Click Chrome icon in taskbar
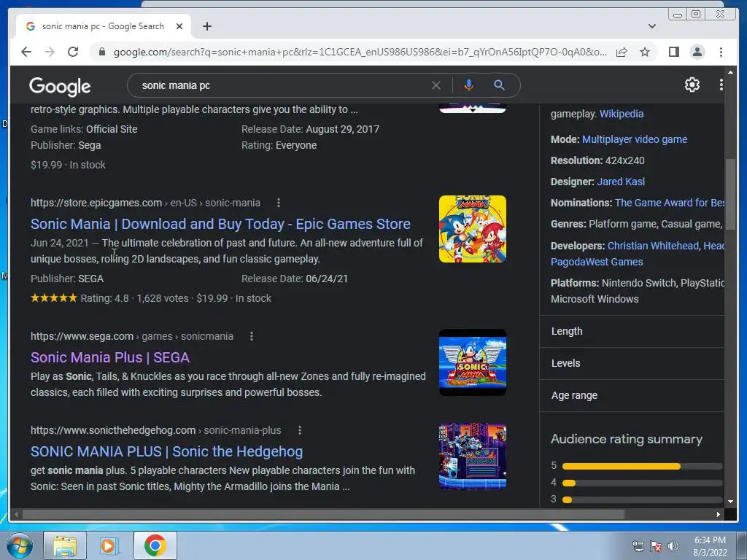Viewport: 747px width, 560px height. pyautogui.click(x=155, y=545)
